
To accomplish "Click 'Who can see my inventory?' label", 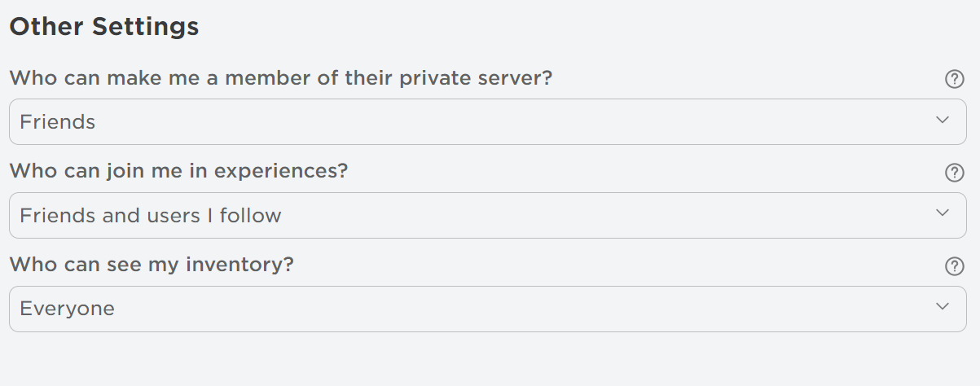I will (x=152, y=265).
